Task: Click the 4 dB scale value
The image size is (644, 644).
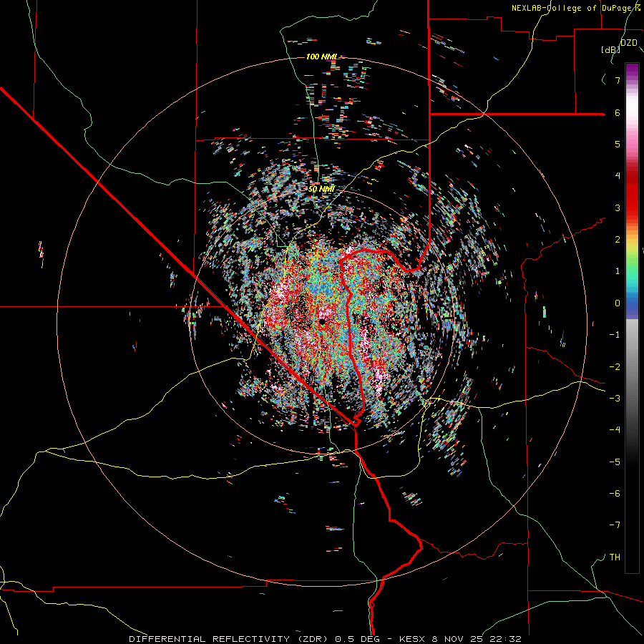Action: (x=618, y=176)
